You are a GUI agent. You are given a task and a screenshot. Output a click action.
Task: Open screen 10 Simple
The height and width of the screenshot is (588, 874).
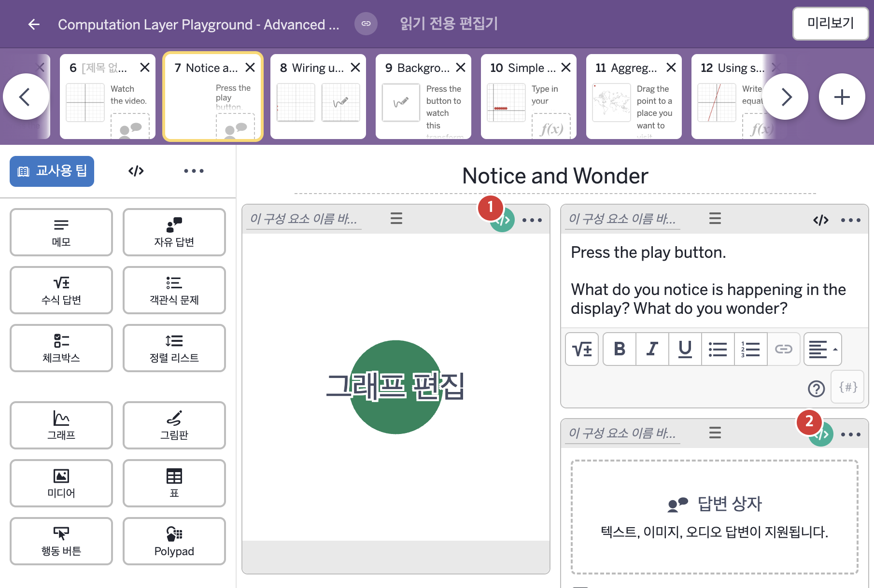529,97
